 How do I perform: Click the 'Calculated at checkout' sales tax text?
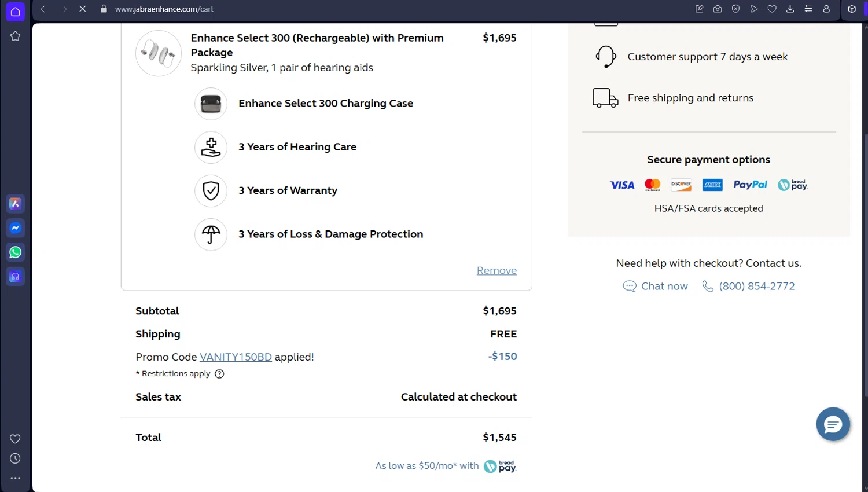[459, 397]
